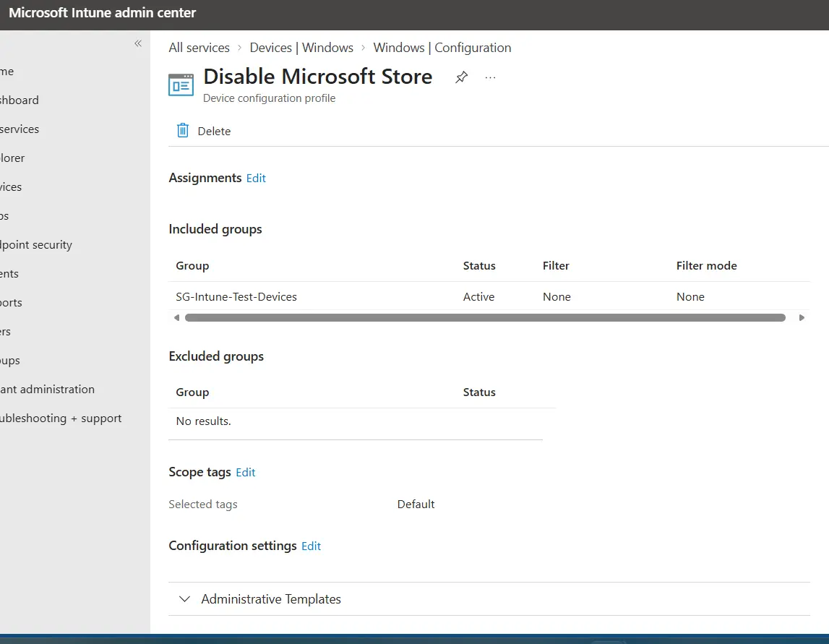This screenshot has width=829, height=644.
Task: Click the No results. text
Action: pos(204,421)
